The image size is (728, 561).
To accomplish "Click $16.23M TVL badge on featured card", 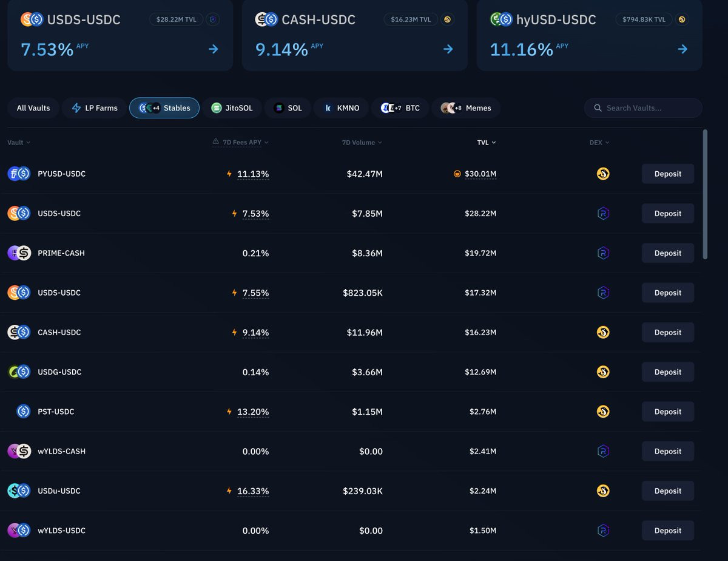I will 411,19.
